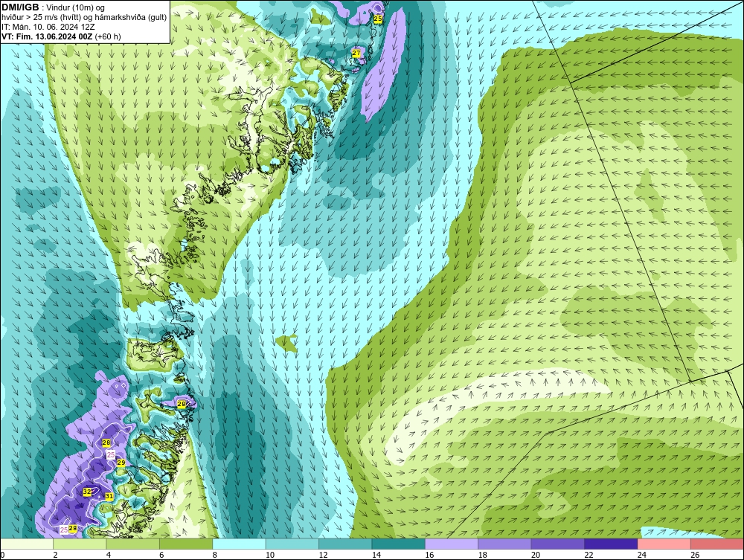The width and height of the screenshot is (744, 560).
Task: Click the legend scale number '22'
Action: point(589,555)
